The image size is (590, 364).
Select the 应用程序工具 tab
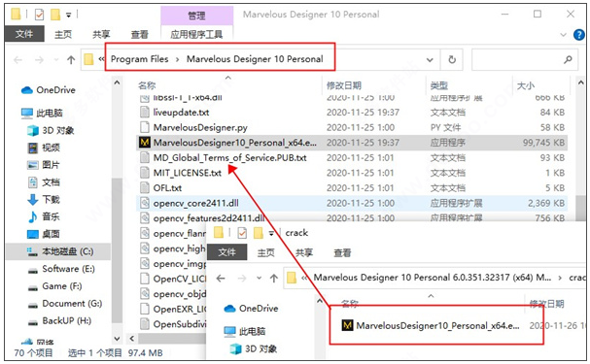196,34
